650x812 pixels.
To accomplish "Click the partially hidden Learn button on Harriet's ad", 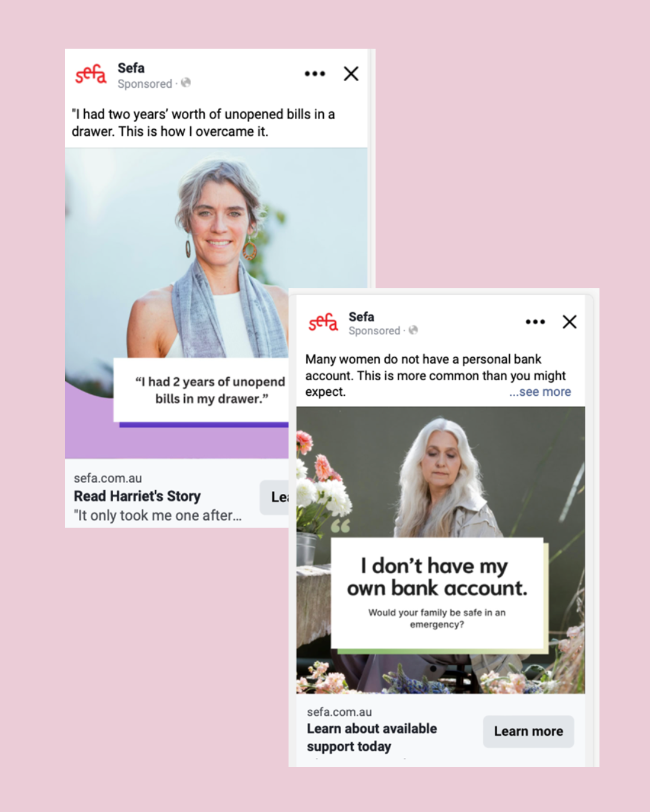I will click(274, 497).
